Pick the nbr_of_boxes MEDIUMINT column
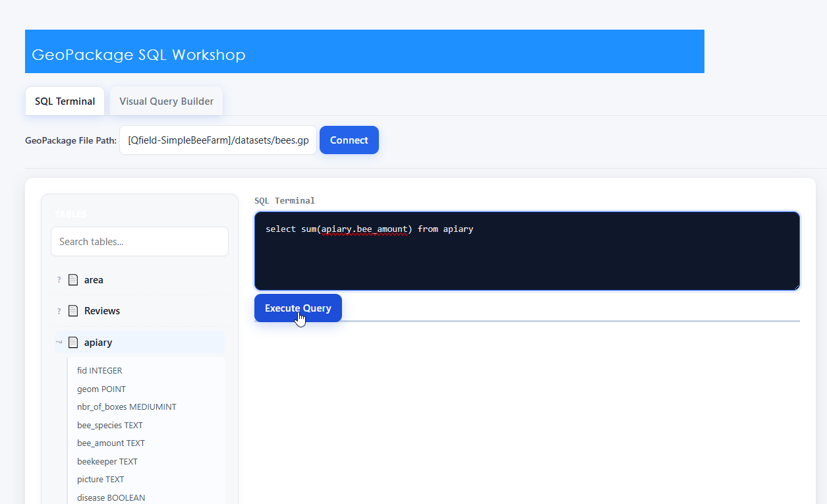The width and height of the screenshot is (827, 504). pos(127,407)
